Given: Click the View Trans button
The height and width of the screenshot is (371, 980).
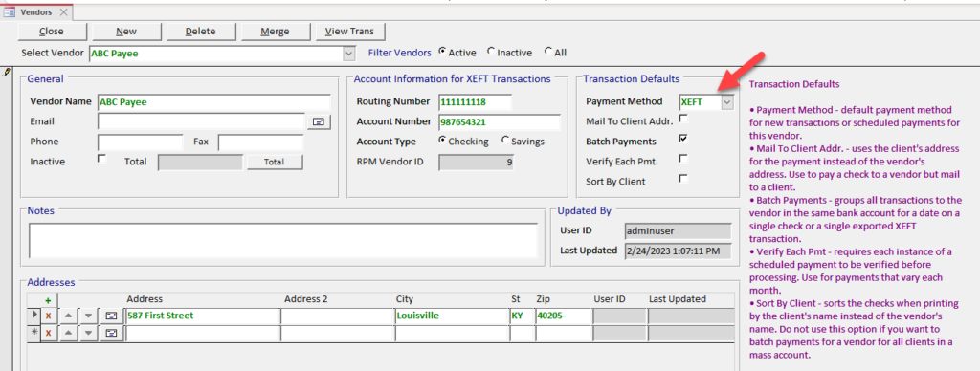Looking at the screenshot, I should (x=350, y=32).
